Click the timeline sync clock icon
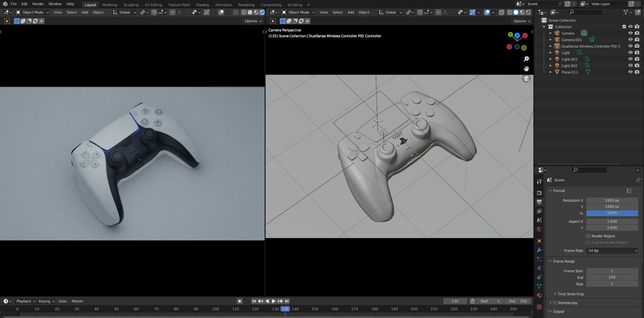Screen dimensions: 644x318 pyautogui.click(x=472, y=301)
